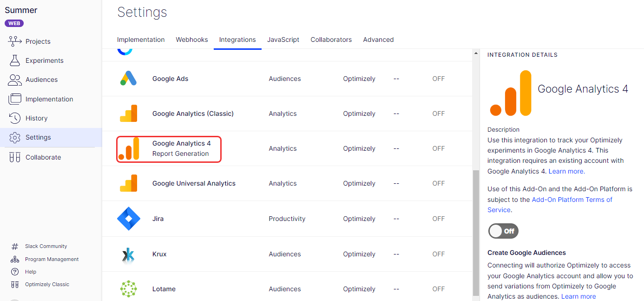Click the Help question mark icon
The image size is (644, 301).
coord(15,272)
